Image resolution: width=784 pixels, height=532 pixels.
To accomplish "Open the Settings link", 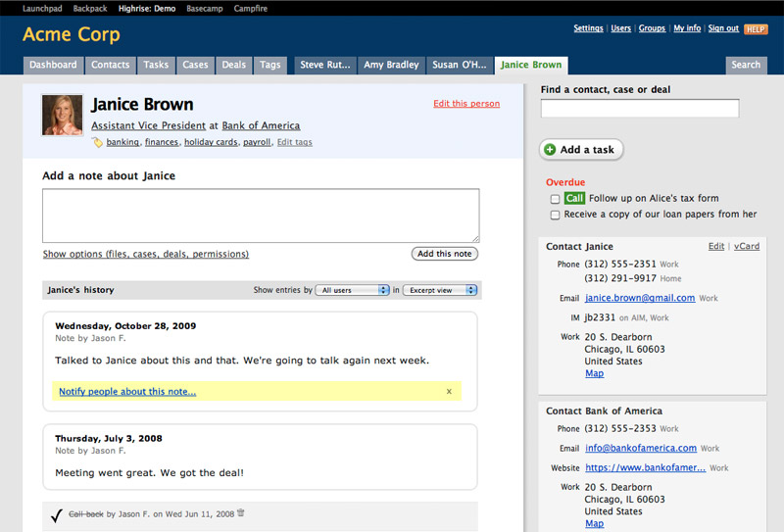I will pyautogui.click(x=589, y=28).
